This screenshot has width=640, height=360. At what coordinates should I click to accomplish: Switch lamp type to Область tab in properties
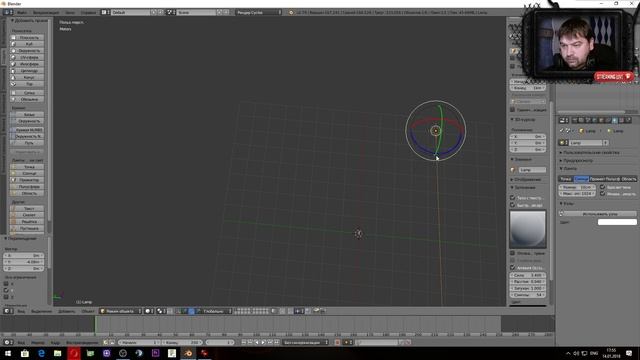click(x=629, y=179)
